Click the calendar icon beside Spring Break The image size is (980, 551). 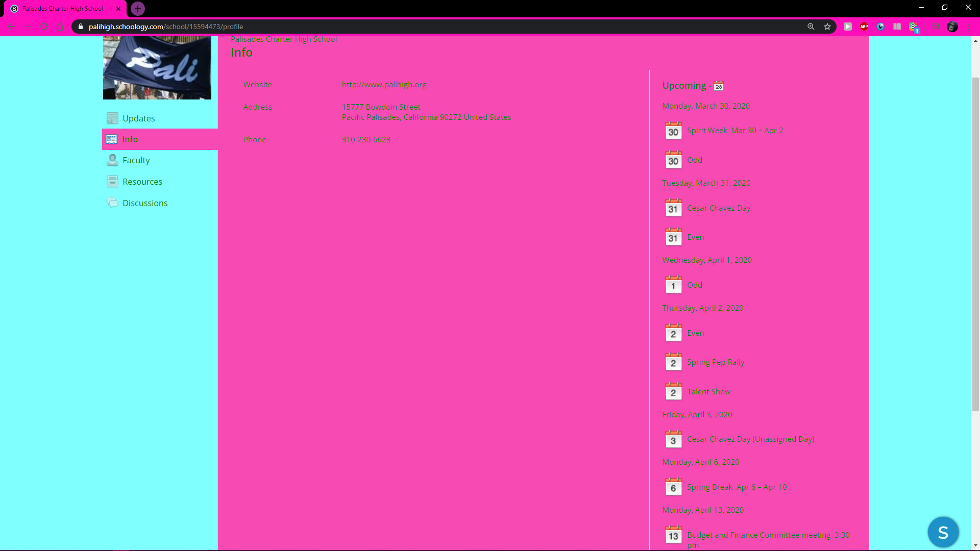pyautogui.click(x=674, y=487)
